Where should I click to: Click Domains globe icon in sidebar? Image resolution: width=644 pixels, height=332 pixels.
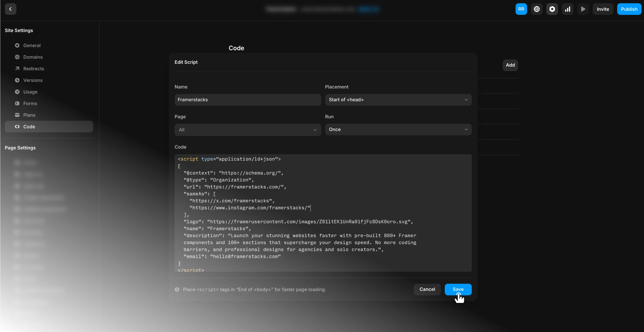[17, 57]
